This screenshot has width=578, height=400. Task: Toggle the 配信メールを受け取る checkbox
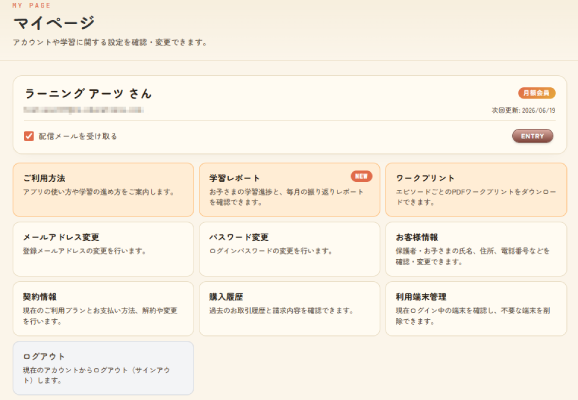point(29,136)
